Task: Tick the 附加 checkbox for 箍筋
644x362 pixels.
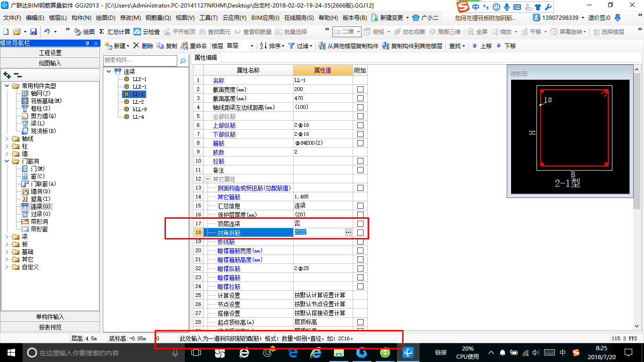Action: 360,143
